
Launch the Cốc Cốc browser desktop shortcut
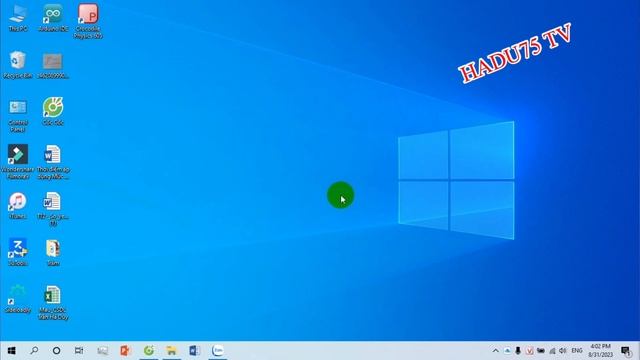53,111
